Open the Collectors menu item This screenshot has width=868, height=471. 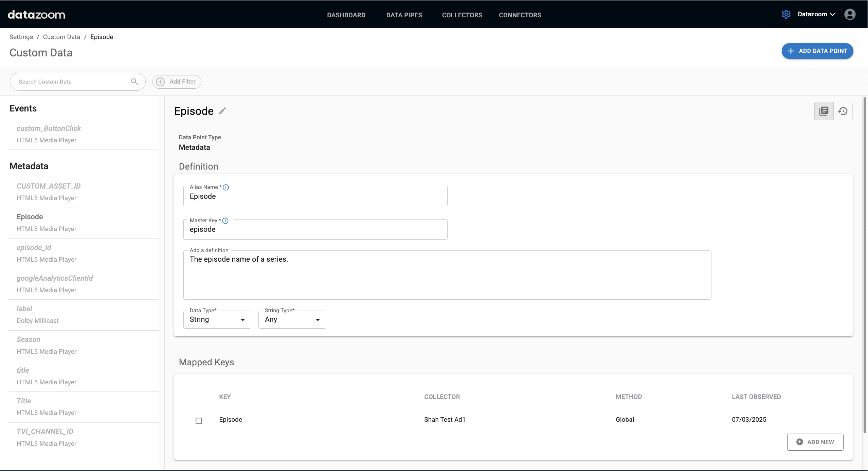[x=462, y=15]
